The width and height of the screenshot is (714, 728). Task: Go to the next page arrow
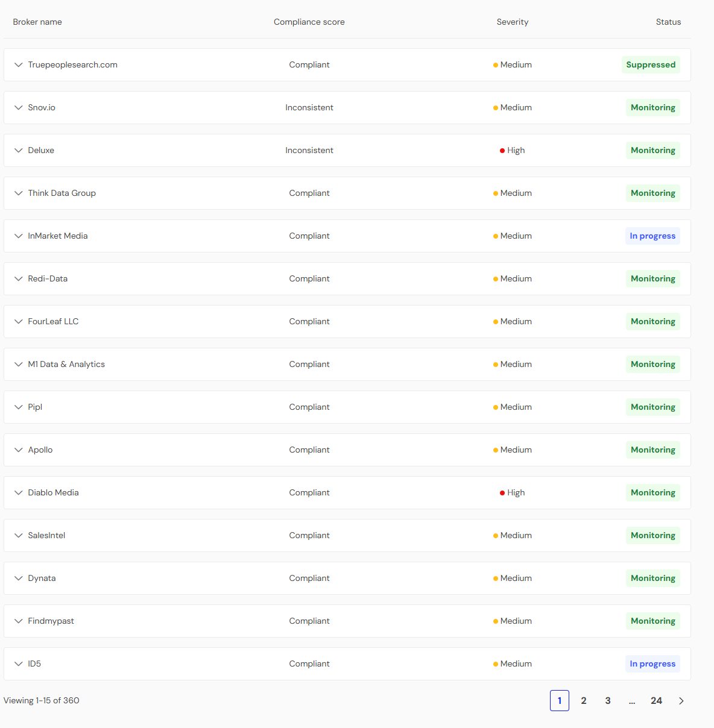point(681,700)
